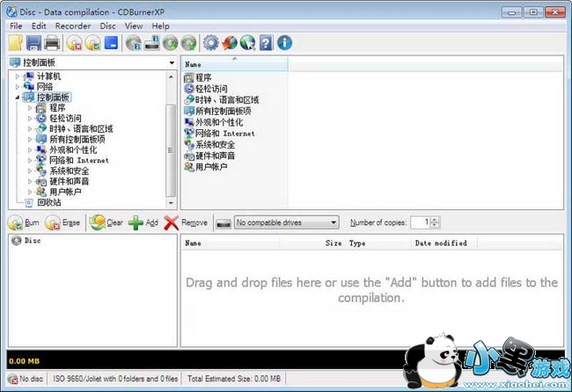The image size is (572, 392).
Task: Collapse 控制面板 tree node arrow
Action: pos(17,98)
